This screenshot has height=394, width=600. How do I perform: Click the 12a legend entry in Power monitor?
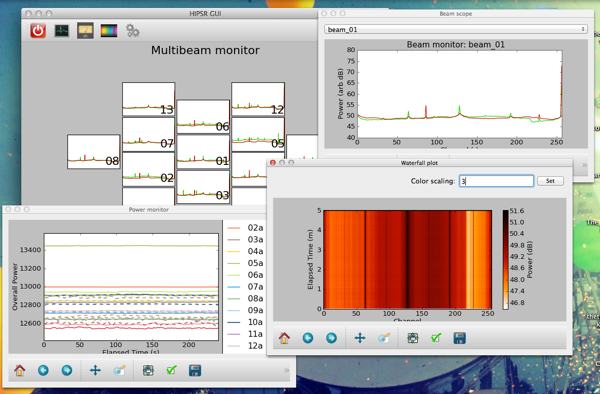(245, 346)
